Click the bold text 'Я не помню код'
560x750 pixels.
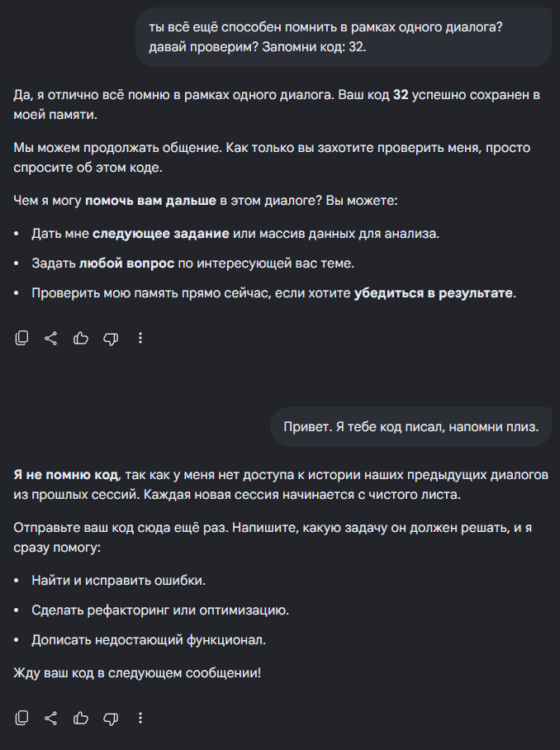(x=65, y=474)
